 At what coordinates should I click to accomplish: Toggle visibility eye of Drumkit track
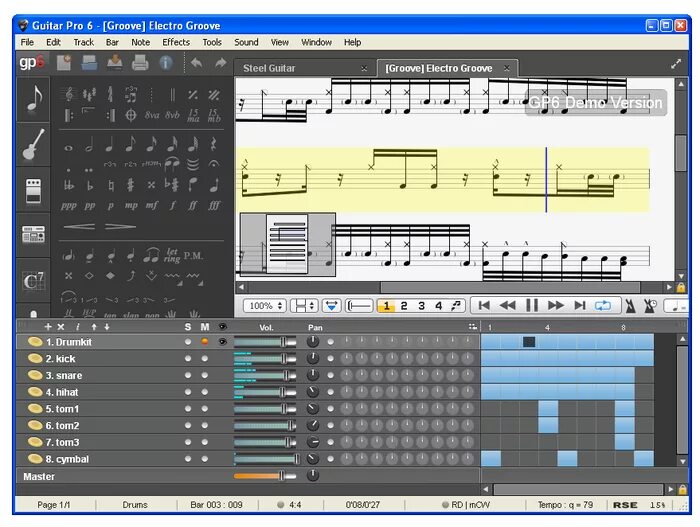pyautogui.click(x=222, y=342)
